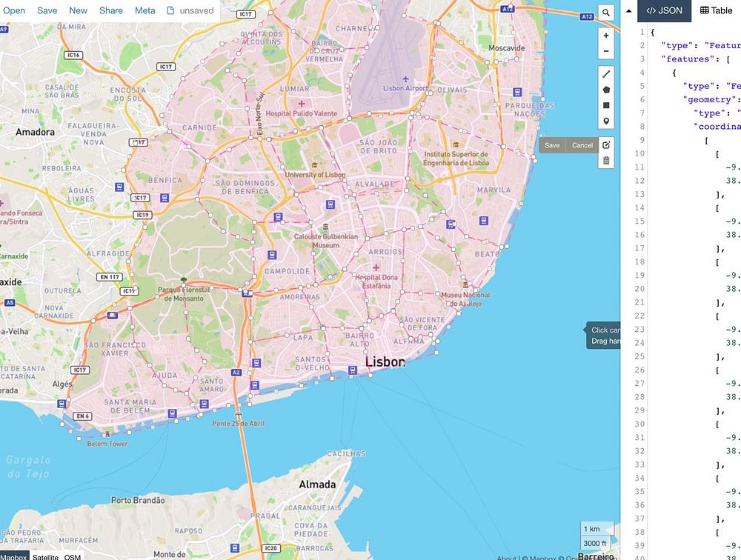The image size is (741, 560).
Task: Open the map search magnifier
Action: (606, 13)
